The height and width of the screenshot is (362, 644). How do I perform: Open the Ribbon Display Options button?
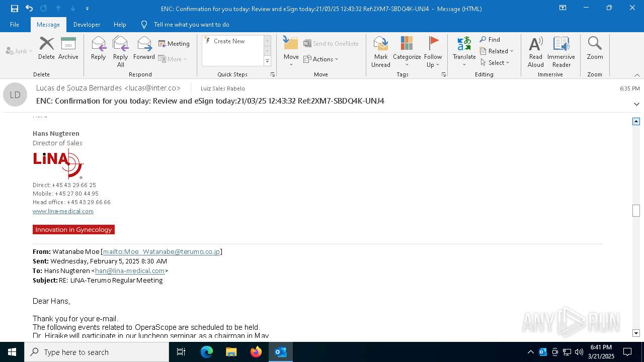click(563, 8)
